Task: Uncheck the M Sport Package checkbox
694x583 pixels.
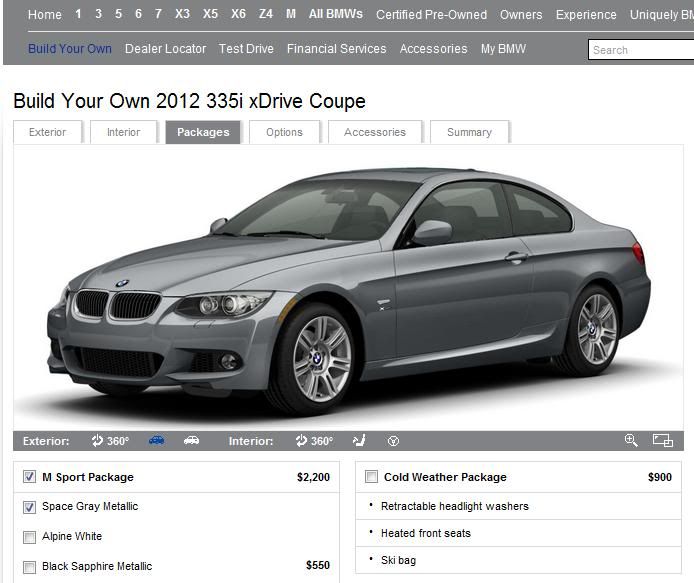Action: pyautogui.click(x=29, y=477)
